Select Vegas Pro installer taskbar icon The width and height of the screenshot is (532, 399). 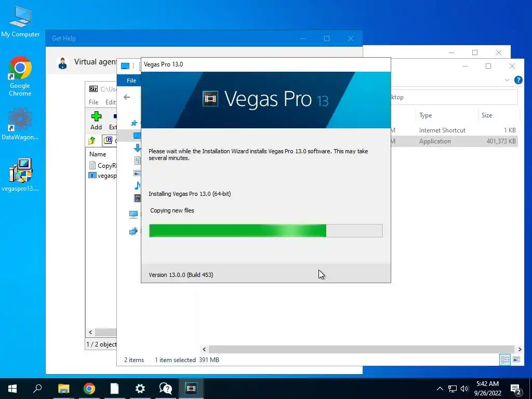tap(191, 389)
